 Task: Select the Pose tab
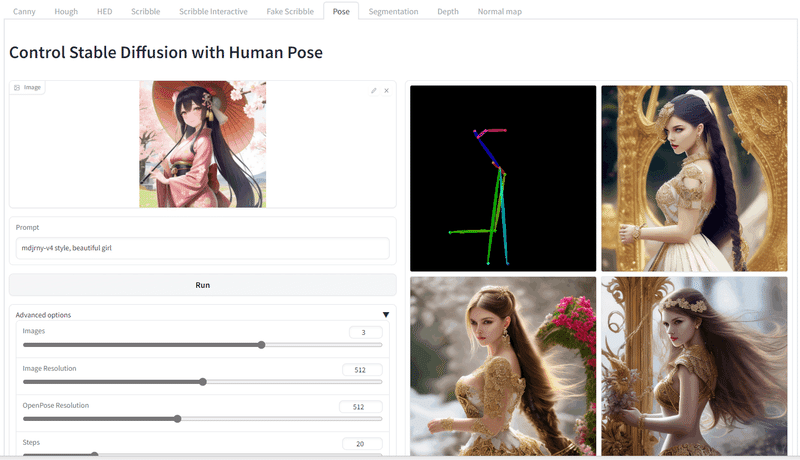(341, 11)
